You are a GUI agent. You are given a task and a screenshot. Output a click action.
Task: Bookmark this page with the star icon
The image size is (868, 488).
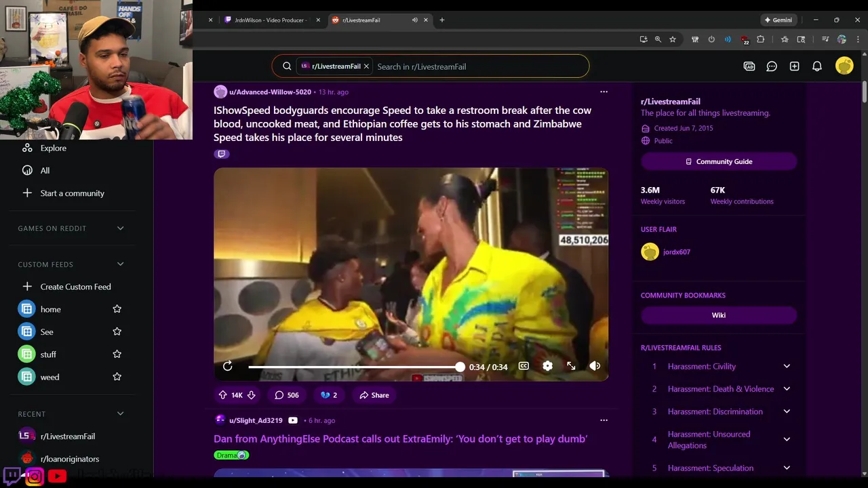[673, 39]
